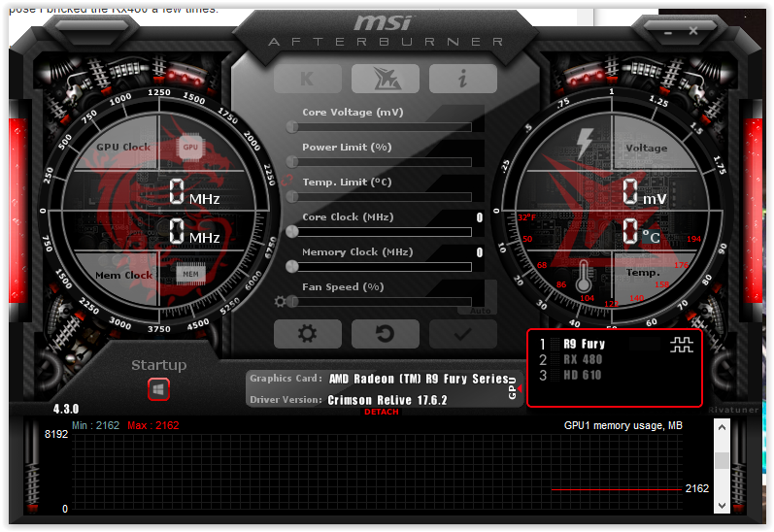
Task: Click the GPU1 memory usage graph label
Action: pyautogui.click(x=623, y=425)
